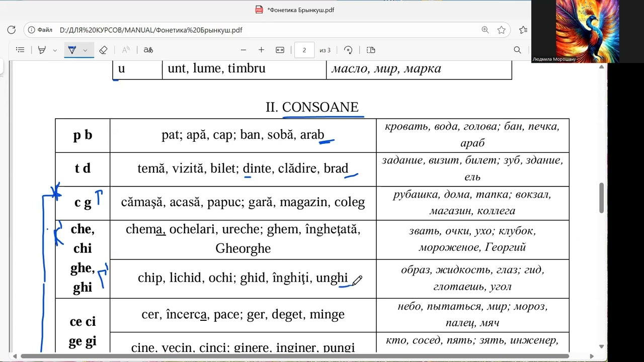Zoom in with the plus button

pos(261,50)
